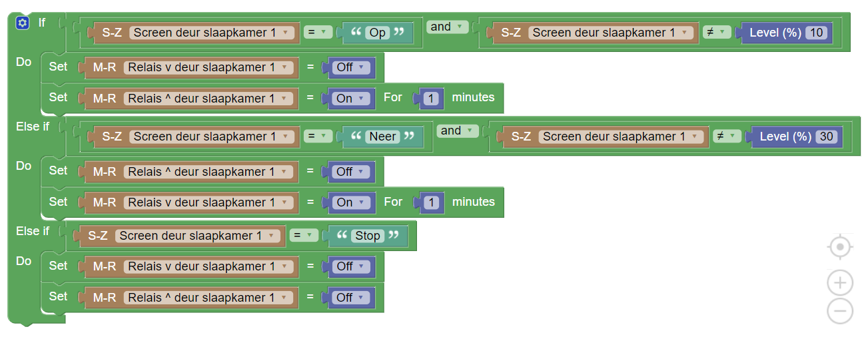This screenshot has height=337, width=868.
Task: Click the gear icon on the If block
Action: click(x=23, y=23)
